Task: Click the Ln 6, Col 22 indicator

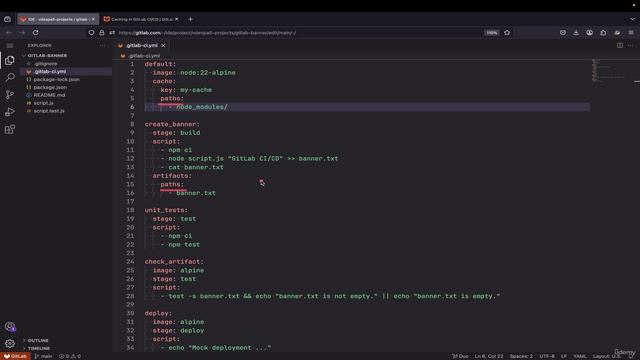Action: tap(489, 356)
